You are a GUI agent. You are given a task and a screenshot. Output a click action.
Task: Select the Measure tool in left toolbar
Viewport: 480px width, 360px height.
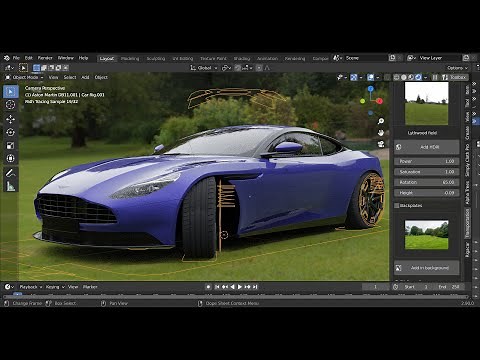point(11,186)
